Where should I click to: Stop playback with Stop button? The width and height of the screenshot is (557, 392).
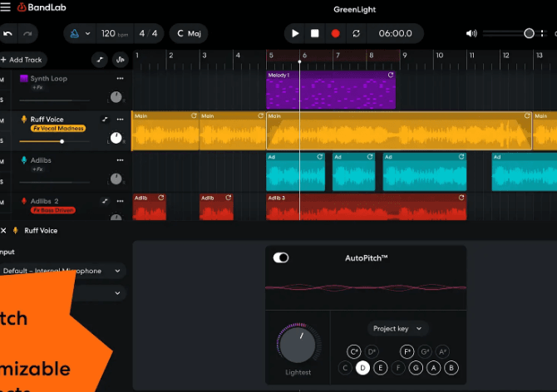pos(315,33)
